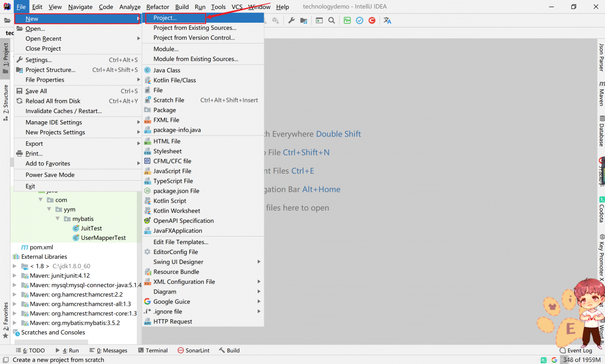Select UserMapperTest in project tree
The width and height of the screenshot is (605, 364).
103,237
